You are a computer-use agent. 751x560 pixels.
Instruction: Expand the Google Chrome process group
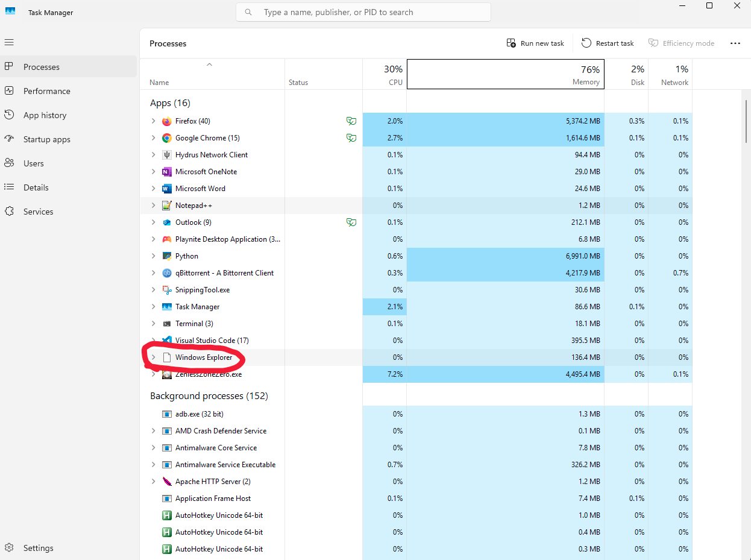pyautogui.click(x=153, y=138)
